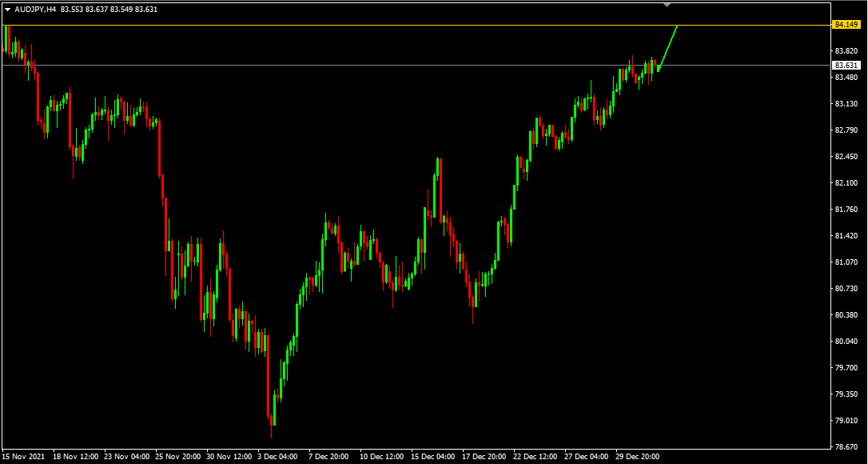Click the gray chart shift marker at top
This screenshot has height=464, width=868.
667,5
